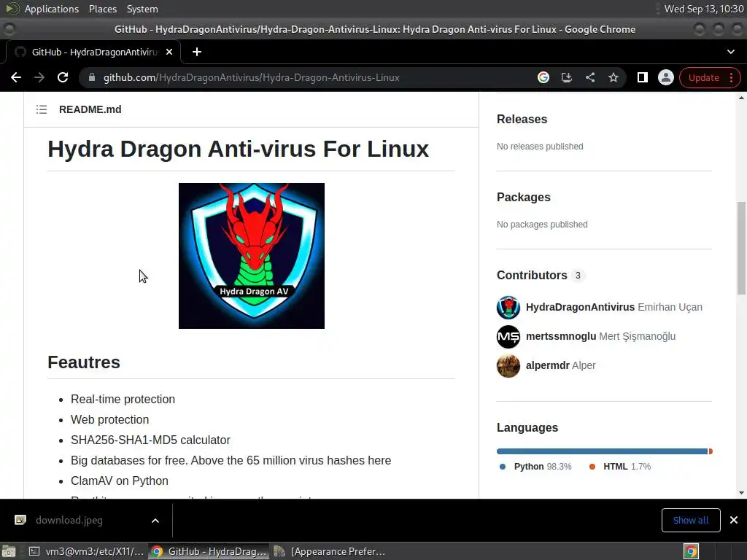Click the download.jpeg file name
This screenshot has height=560, width=747.
(69, 520)
